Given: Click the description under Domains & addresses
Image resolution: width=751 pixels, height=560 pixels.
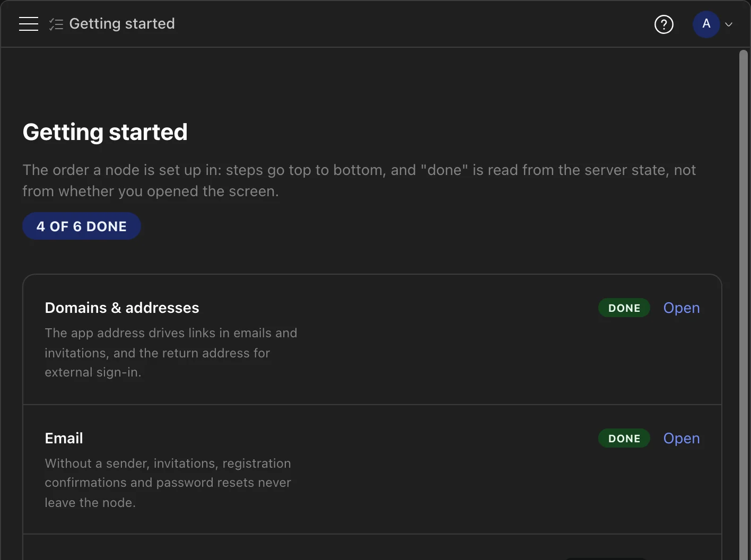Looking at the screenshot, I should tap(171, 353).
